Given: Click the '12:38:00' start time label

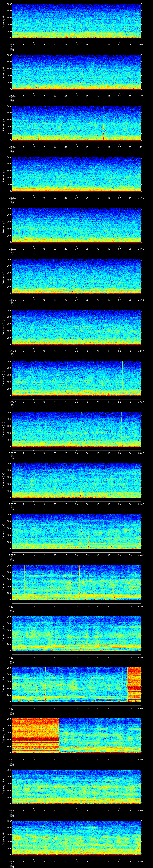Looking at the screenshot, I should pyautogui.click(x=12, y=504).
